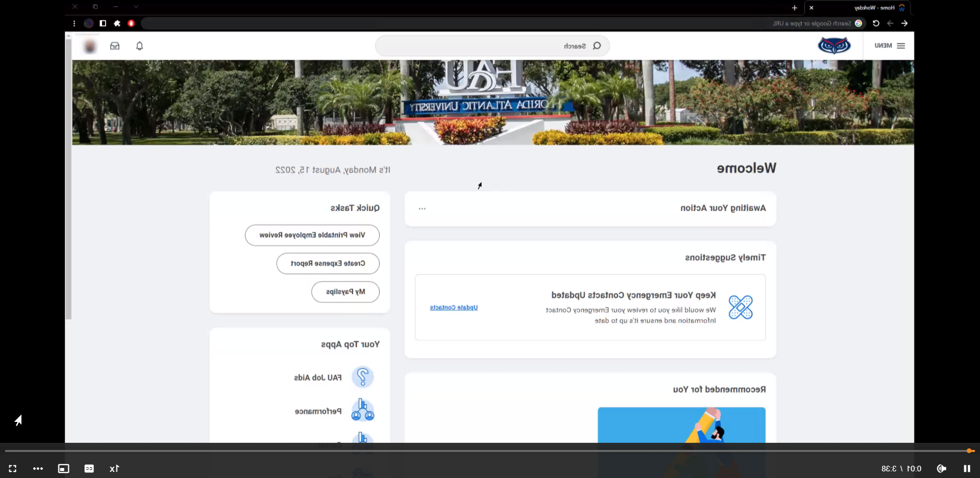The image size is (980, 478).
Task: Click the crossed bandages emergency contacts icon
Action: (x=741, y=307)
